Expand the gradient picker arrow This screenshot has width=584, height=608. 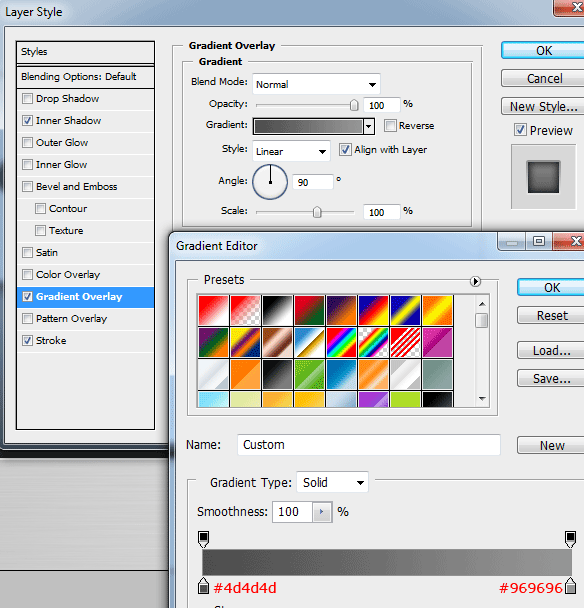click(369, 126)
